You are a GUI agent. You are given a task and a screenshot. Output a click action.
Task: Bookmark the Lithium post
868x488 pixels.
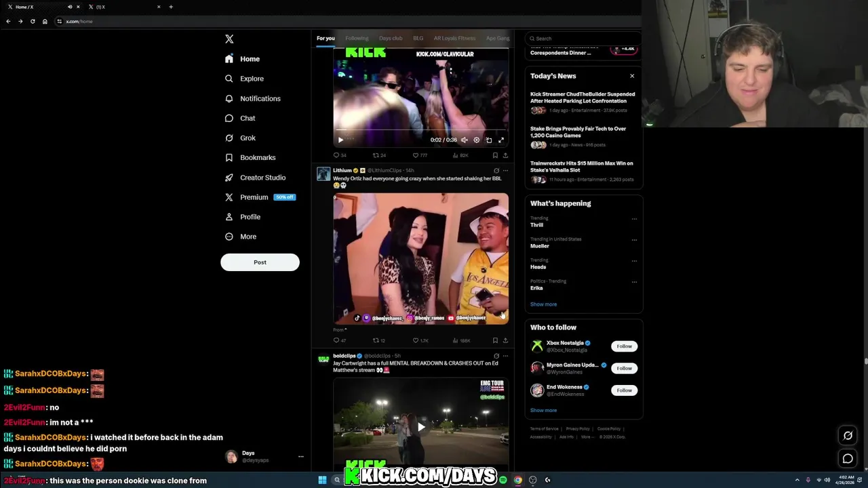[x=495, y=340]
